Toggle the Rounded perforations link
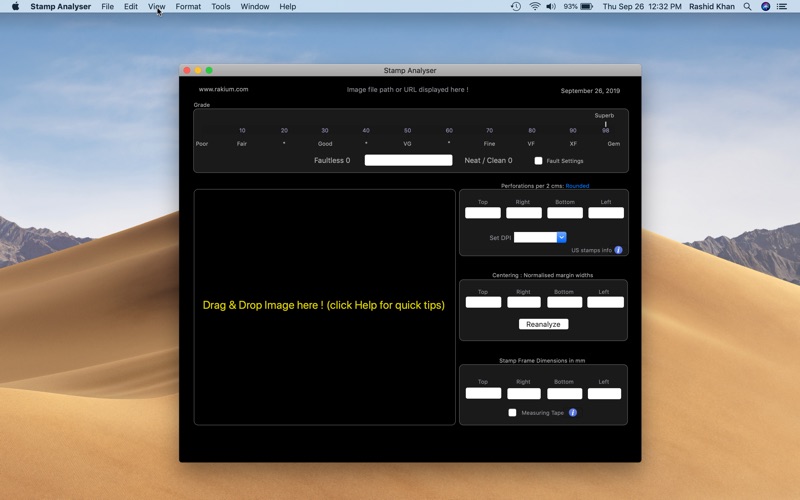Image resolution: width=800 pixels, height=500 pixels. click(577, 186)
